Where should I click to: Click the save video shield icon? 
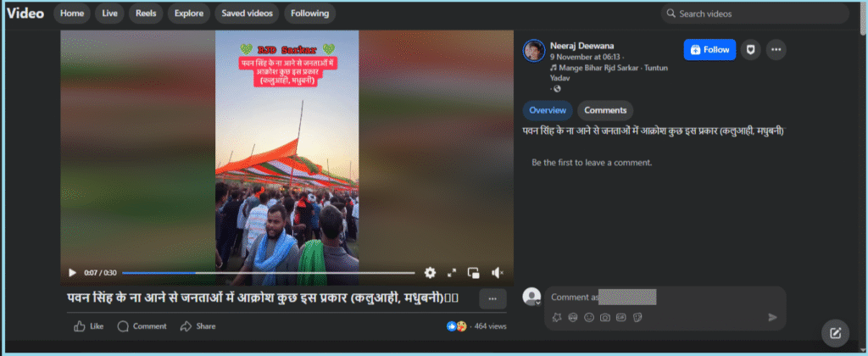[749, 50]
